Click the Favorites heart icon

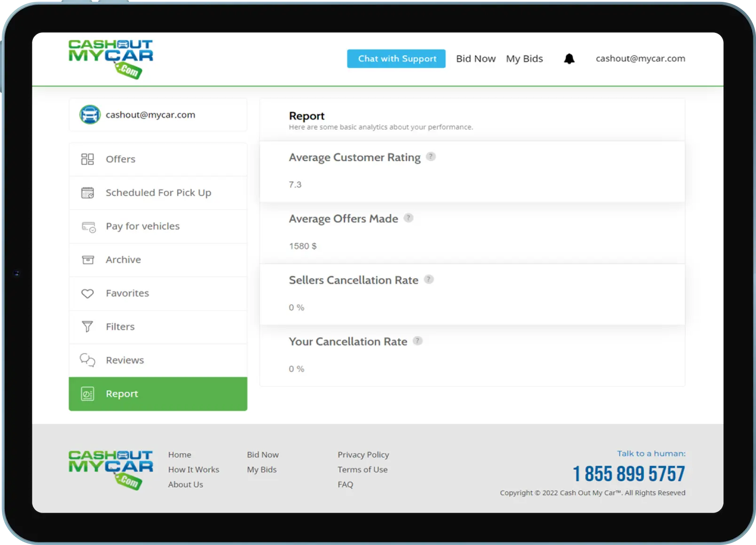[87, 294]
